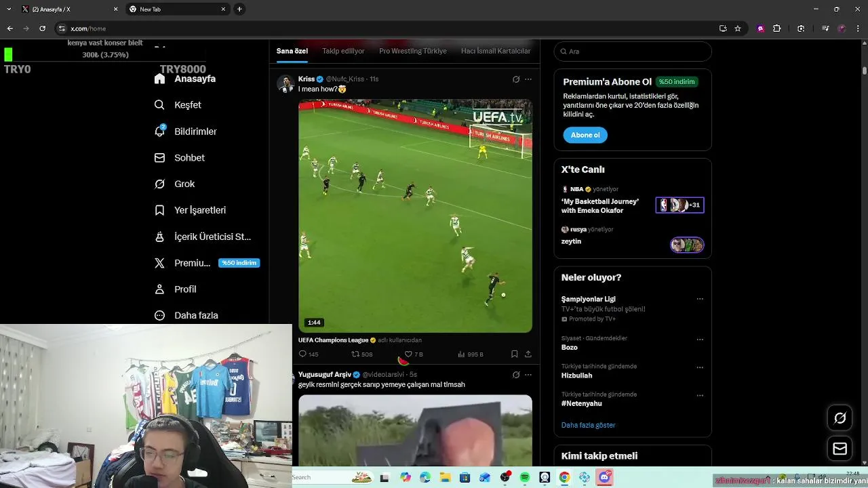Viewport: 868px width, 488px height.
Task: Open My Basketball Journey live space
Action: tap(633, 201)
